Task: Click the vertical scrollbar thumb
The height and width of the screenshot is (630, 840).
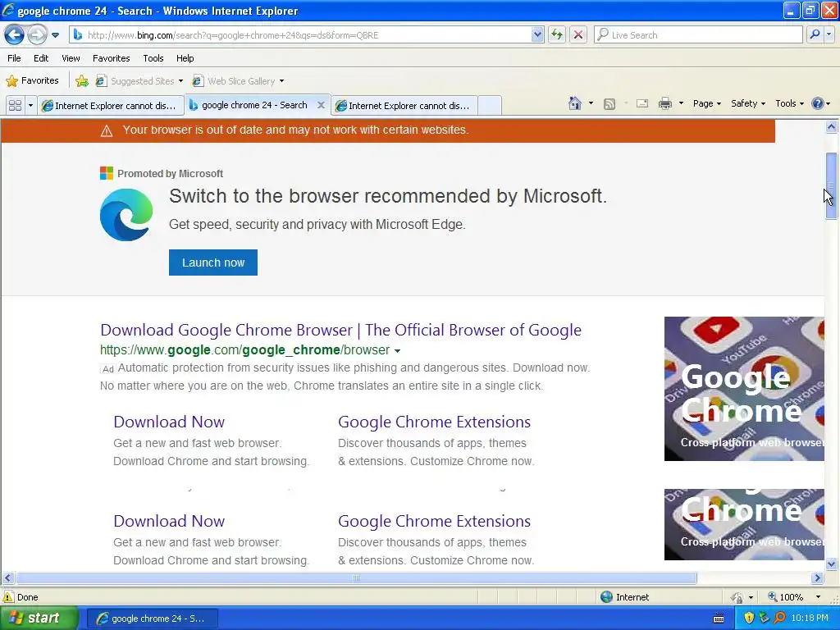Action: (x=832, y=186)
